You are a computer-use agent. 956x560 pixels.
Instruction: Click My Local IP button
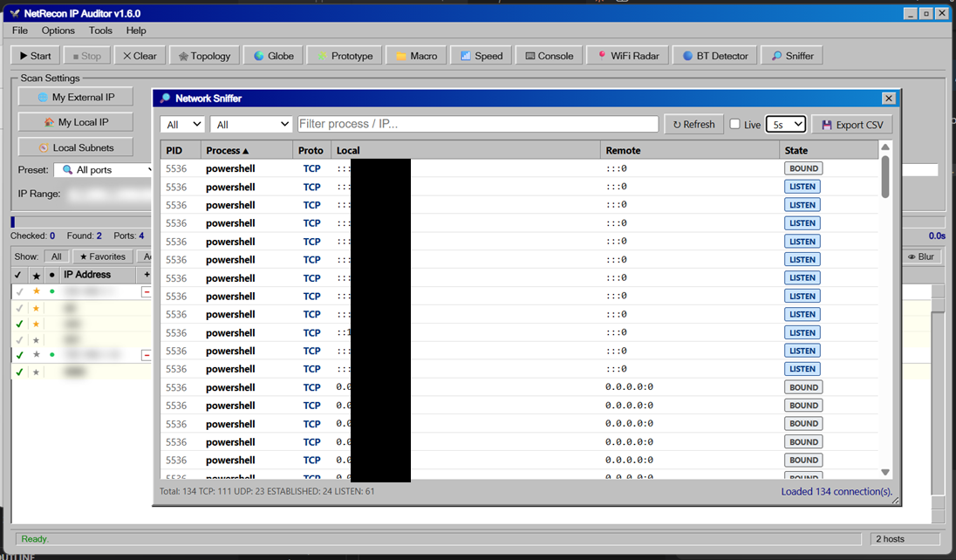(76, 122)
